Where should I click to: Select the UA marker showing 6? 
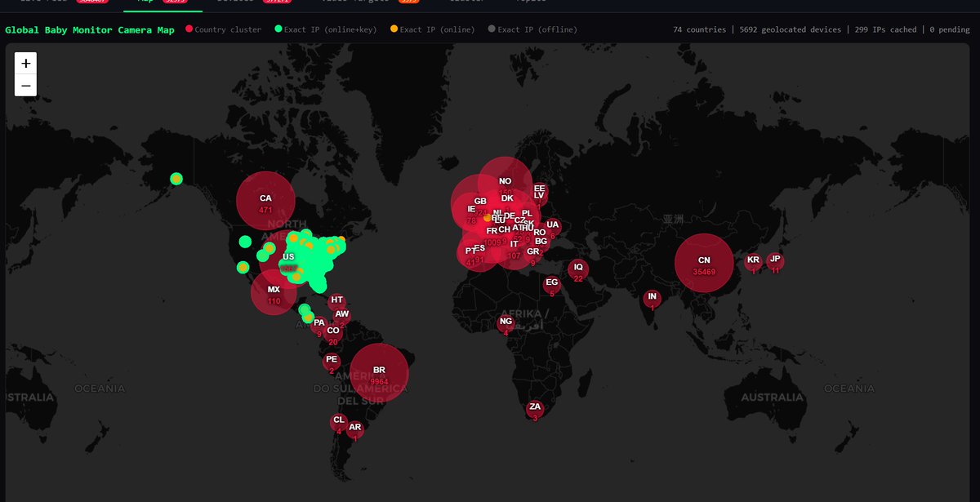(553, 228)
